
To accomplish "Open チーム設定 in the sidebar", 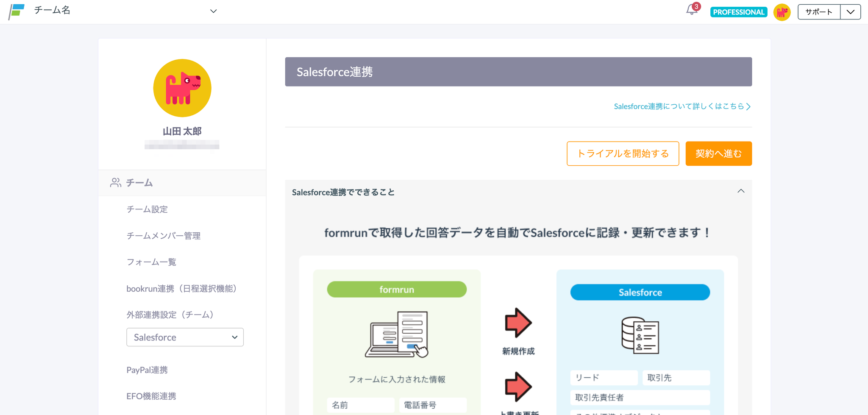I will click(x=147, y=209).
